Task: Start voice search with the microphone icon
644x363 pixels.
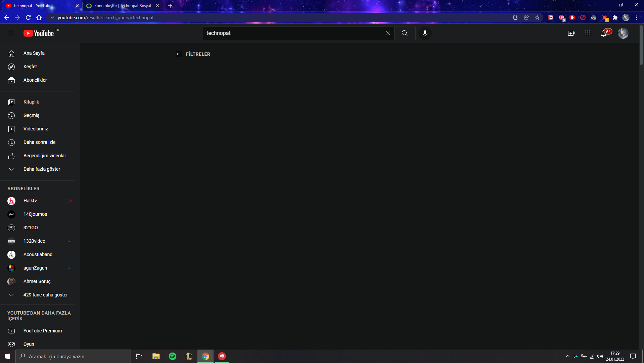Action: [425, 33]
